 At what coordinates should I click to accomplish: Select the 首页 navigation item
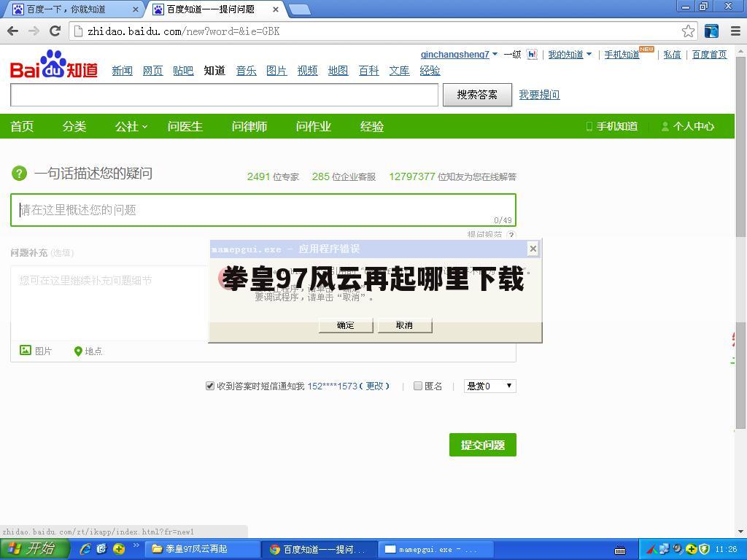click(22, 127)
